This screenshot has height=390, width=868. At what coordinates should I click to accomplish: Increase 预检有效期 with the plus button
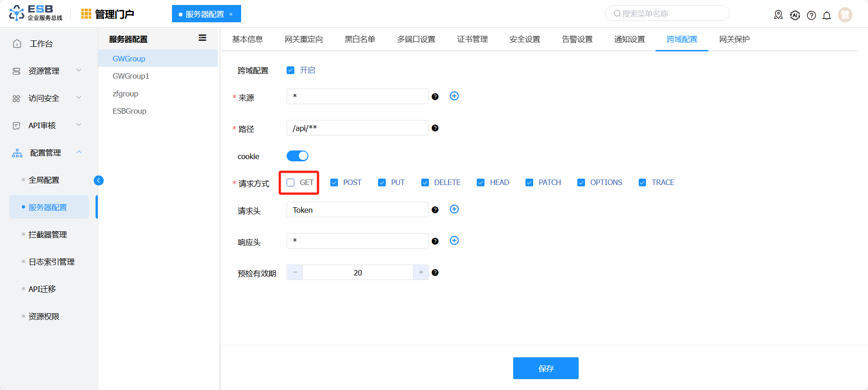[x=421, y=272]
